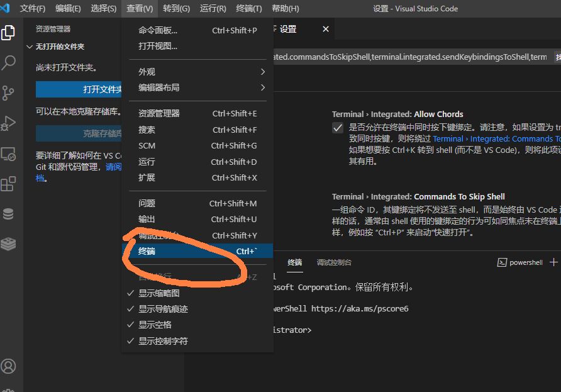Click the aka.ms/pscore6 URL in terminal
Viewport: 561px width, 392px height.
tap(360, 308)
